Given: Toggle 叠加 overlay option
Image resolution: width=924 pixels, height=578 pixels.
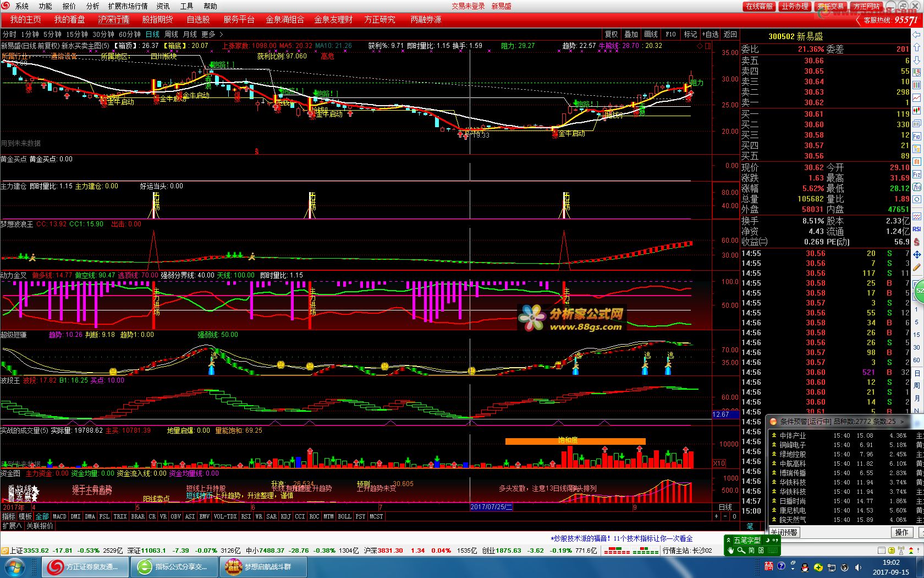Looking at the screenshot, I should tap(631, 34).
